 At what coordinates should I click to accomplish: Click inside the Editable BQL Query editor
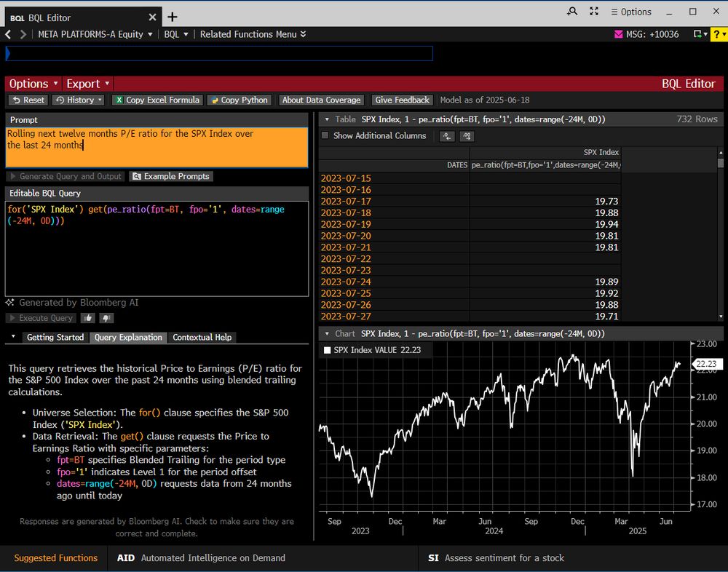pyautogui.click(x=157, y=248)
